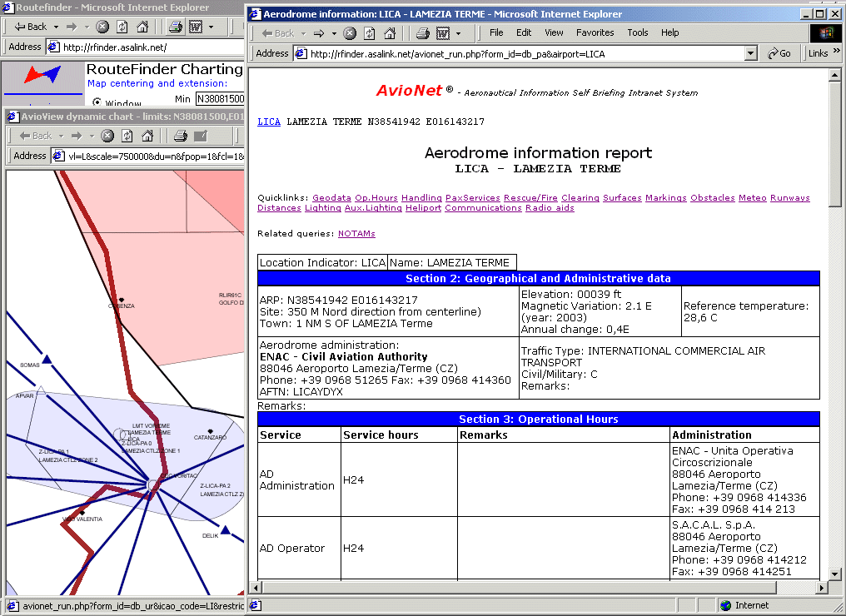Select the Window radio button in Routefinder

(97, 102)
